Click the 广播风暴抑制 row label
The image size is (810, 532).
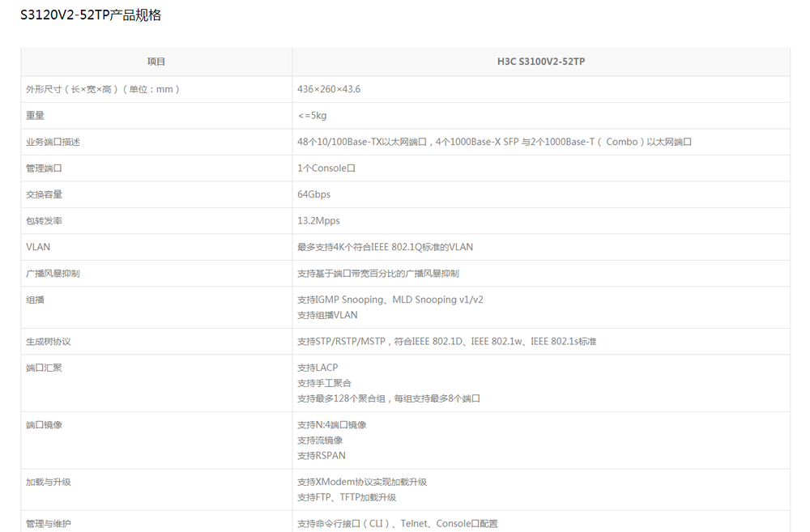click(x=53, y=273)
